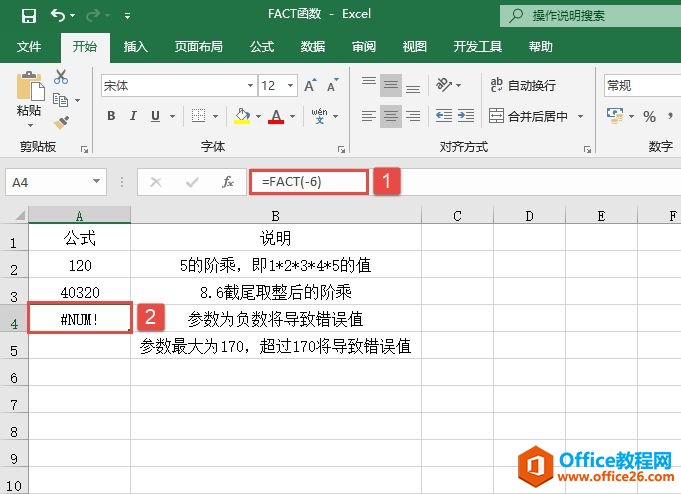The height and width of the screenshot is (494, 681).
Task: Toggle Italic formatting
Action: pos(133,116)
